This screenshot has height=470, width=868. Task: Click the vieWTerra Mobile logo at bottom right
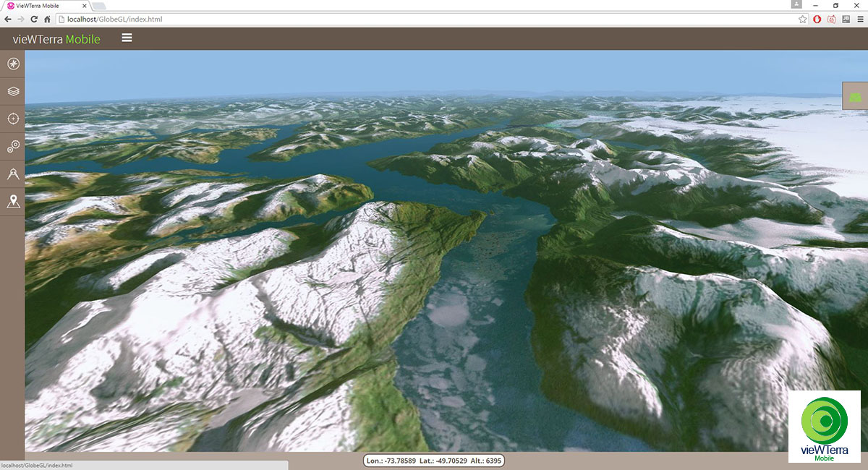tap(824, 427)
